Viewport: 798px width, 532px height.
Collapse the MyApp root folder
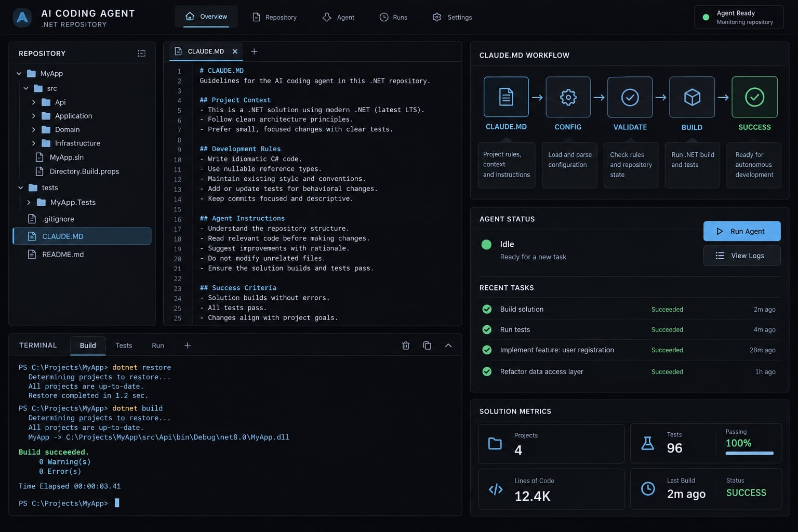coord(19,74)
